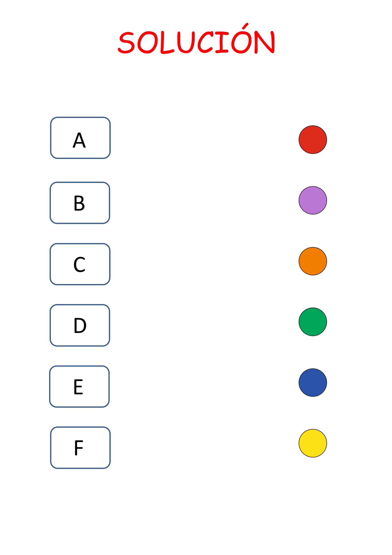Viewport: 392px width, 555px height.
Task: Click the blue circle
Action: click(313, 383)
